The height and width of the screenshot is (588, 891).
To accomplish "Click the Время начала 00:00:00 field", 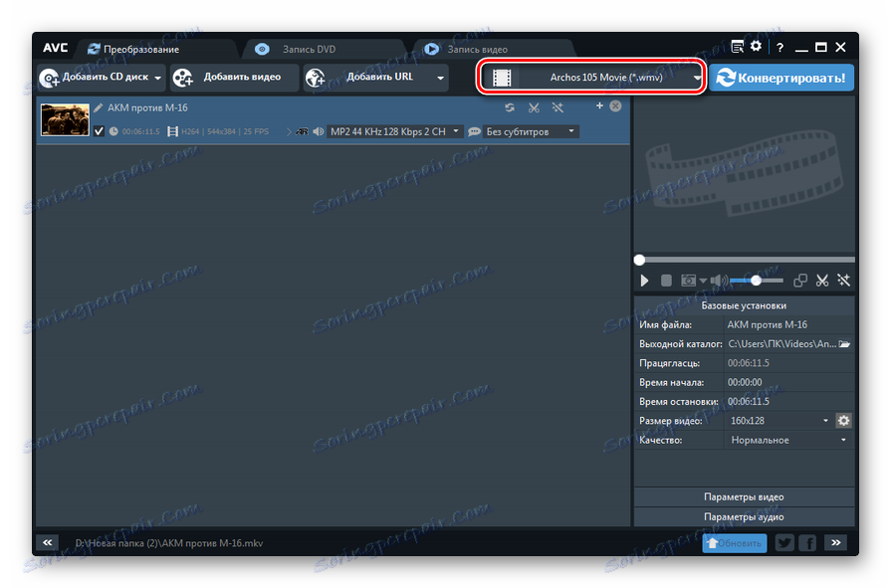I will coord(788,382).
